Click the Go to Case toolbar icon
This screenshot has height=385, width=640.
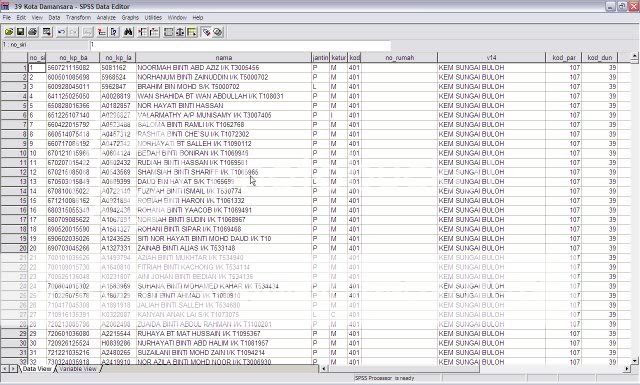pyautogui.click(x=102, y=32)
